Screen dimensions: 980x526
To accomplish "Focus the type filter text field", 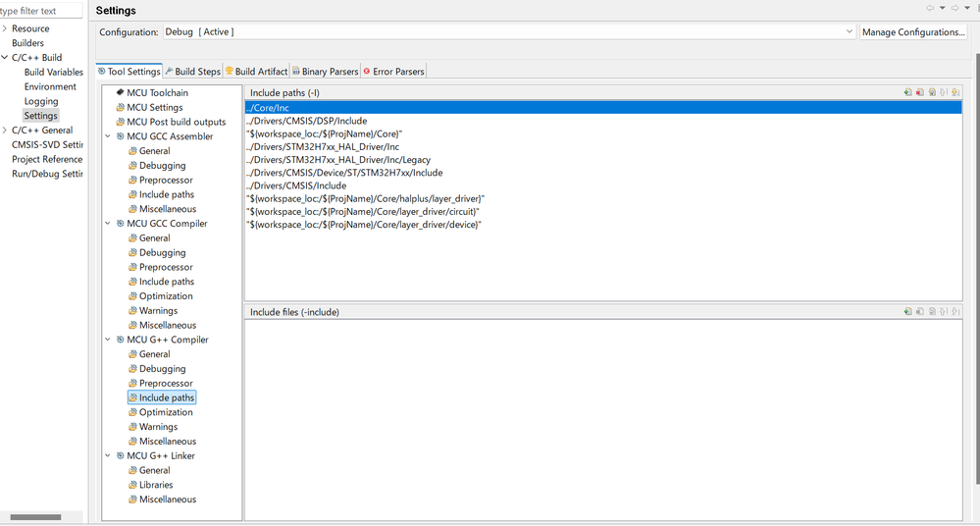I will (40, 11).
